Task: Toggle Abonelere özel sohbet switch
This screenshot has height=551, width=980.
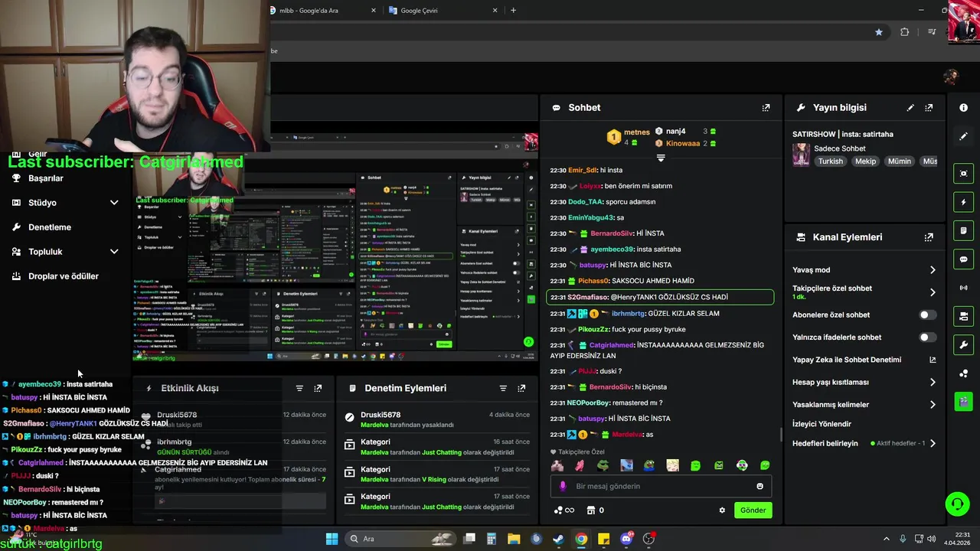Action: pos(927,315)
